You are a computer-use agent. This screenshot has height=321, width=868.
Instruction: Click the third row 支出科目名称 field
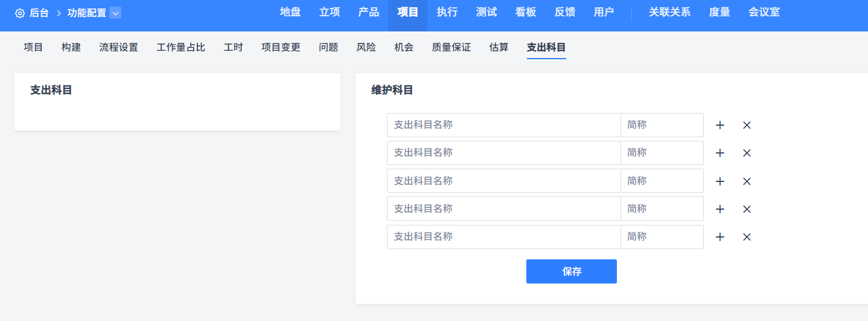[503, 181]
